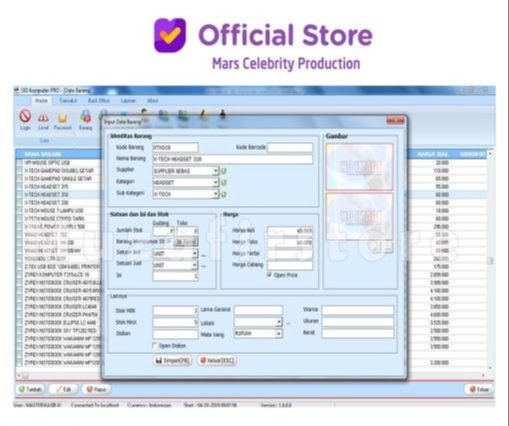The width and height of the screenshot is (509, 426).
Task: Click the Edit button below the item list
Action: (x=64, y=389)
